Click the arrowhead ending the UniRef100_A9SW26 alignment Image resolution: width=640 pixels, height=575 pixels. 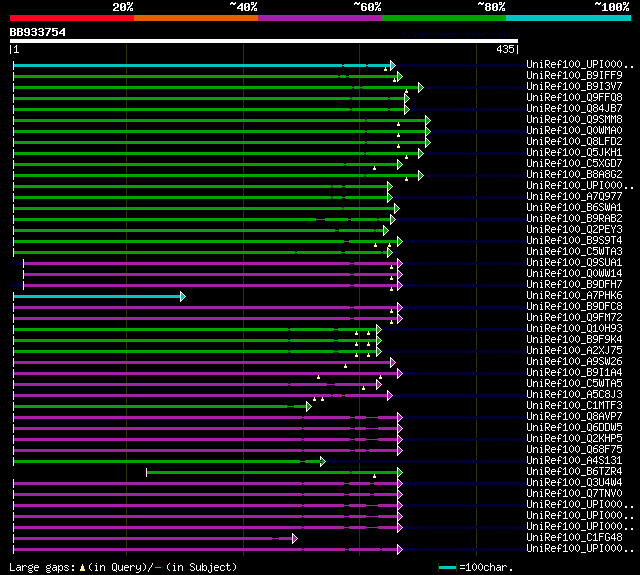pos(393,362)
